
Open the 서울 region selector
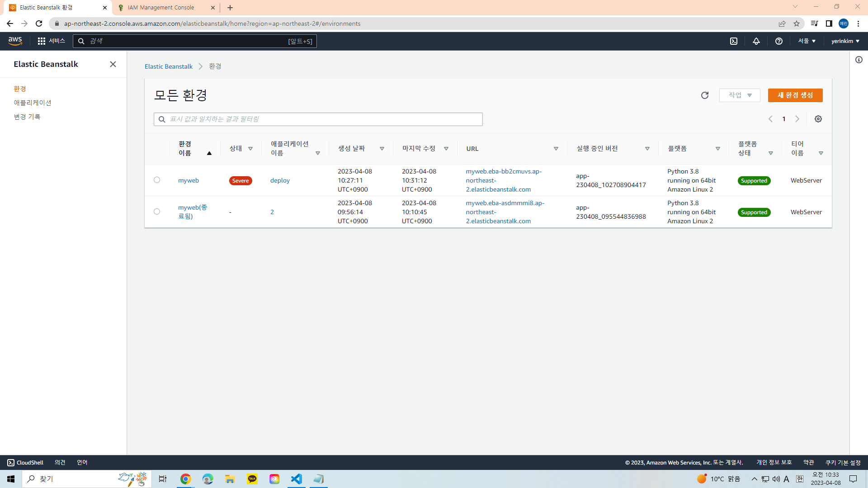tap(807, 41)
